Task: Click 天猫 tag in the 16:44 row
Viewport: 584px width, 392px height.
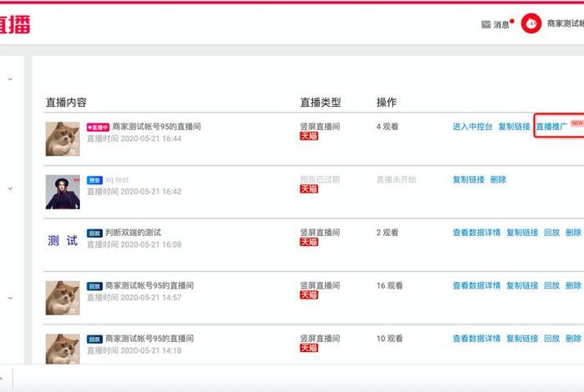Action: [310, 136]
